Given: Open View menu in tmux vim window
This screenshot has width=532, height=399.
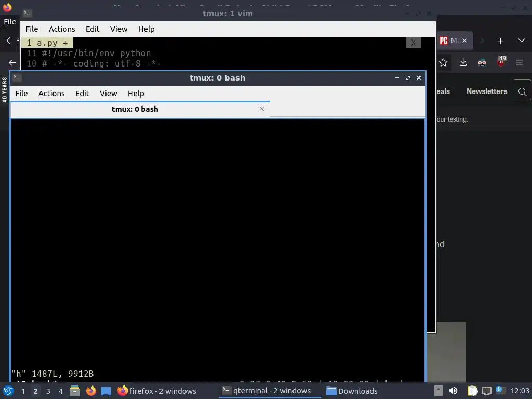Looking at the screenshot, I should pyautogui.click(x=119, y=29).
